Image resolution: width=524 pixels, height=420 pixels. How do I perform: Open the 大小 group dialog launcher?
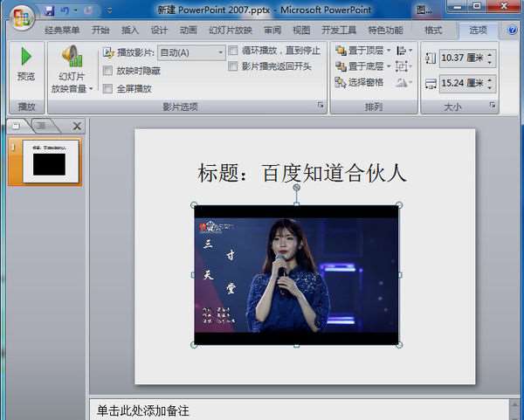[493, 106]
